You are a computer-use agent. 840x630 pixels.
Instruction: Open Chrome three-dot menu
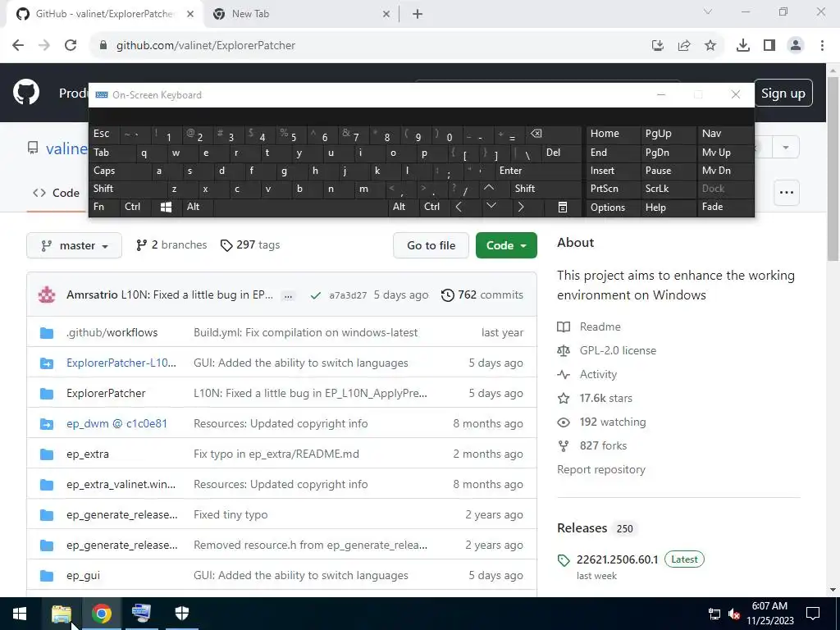tap(822, 45)
